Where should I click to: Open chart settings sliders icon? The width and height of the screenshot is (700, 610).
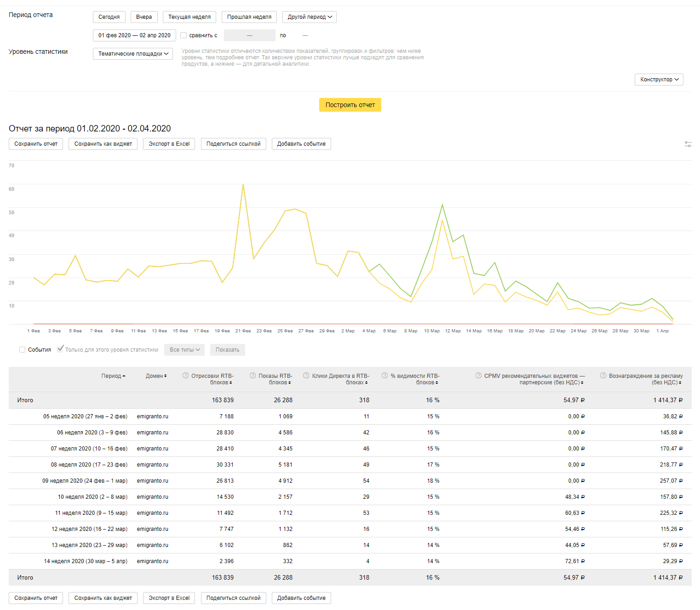pos(688,144)
